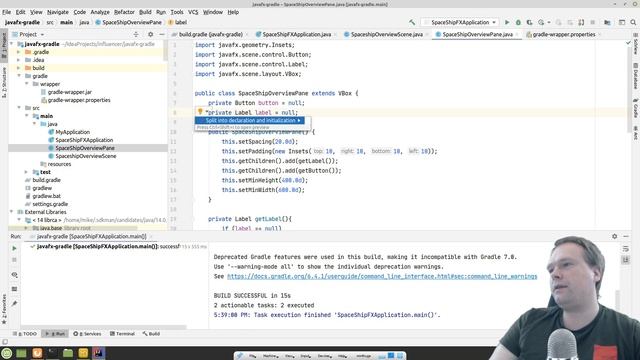Screen dimensions: 640x360
Task: Rerun build in Run panel
Action: point(14,248)
